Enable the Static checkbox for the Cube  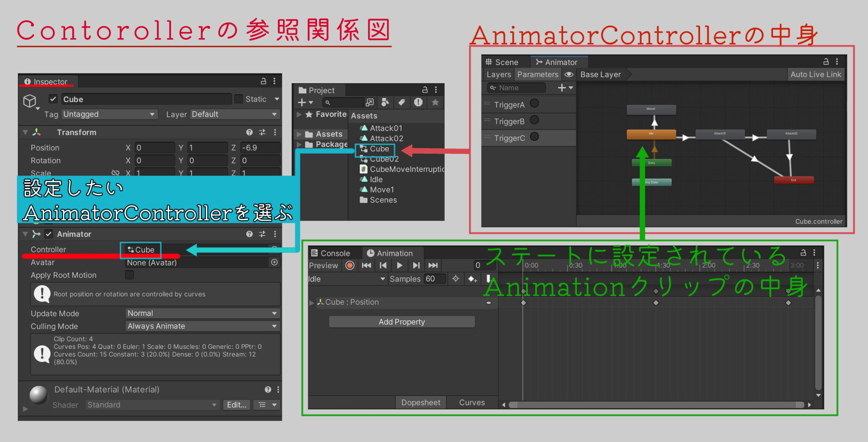[239, 99]
